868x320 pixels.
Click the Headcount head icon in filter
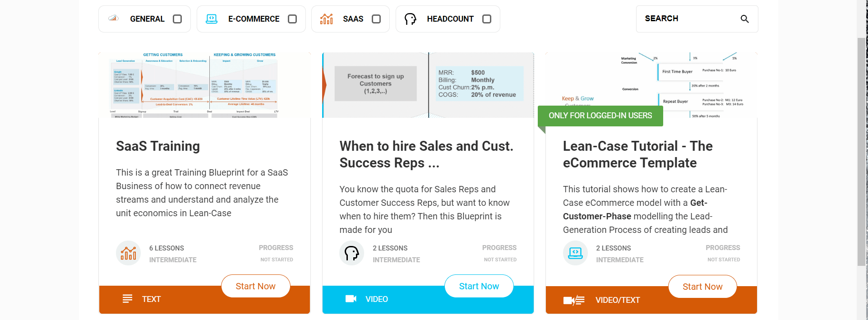coord(410,19)
